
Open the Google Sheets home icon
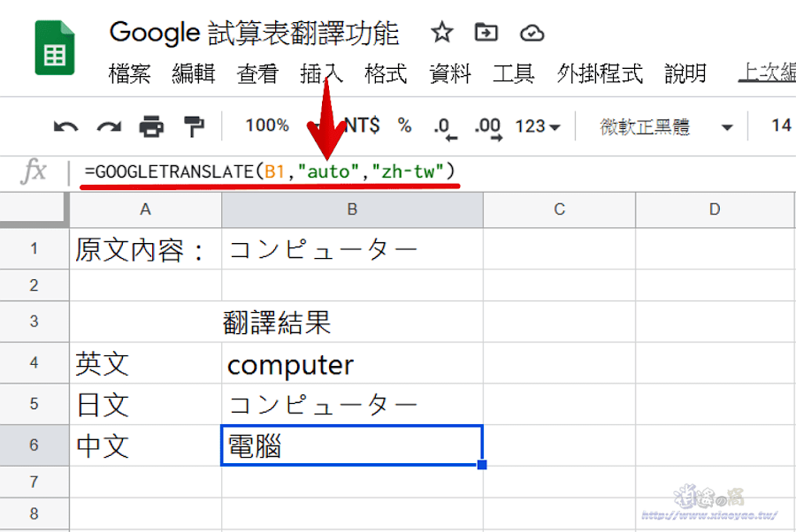pyautogui.click(x=55, y=48)
